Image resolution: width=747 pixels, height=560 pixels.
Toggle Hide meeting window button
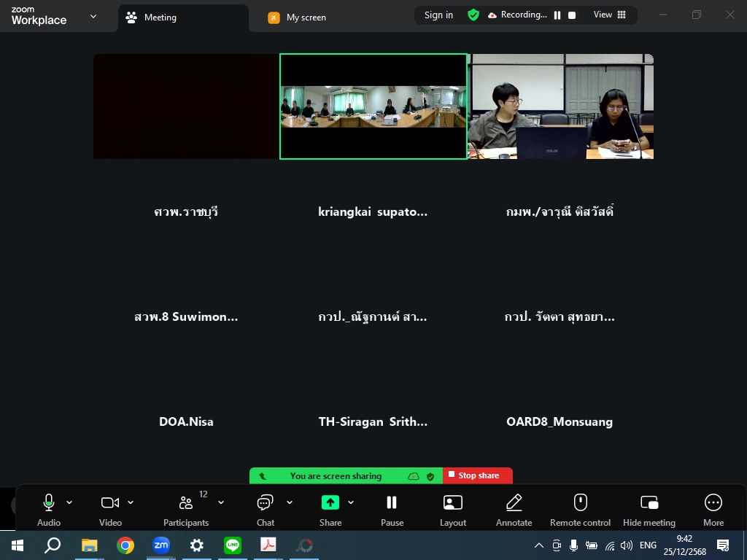(x=649, y=503)
